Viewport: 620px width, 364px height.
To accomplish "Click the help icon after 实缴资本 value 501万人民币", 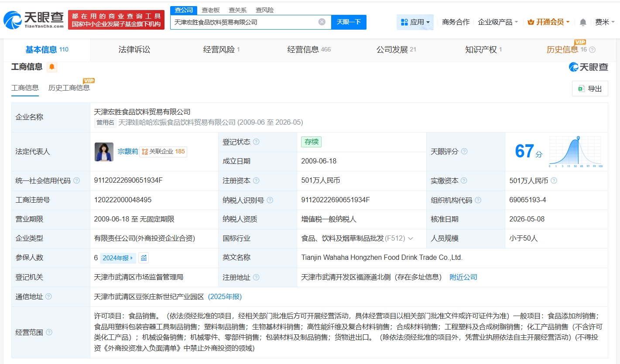I will click(x=554, y=180).
